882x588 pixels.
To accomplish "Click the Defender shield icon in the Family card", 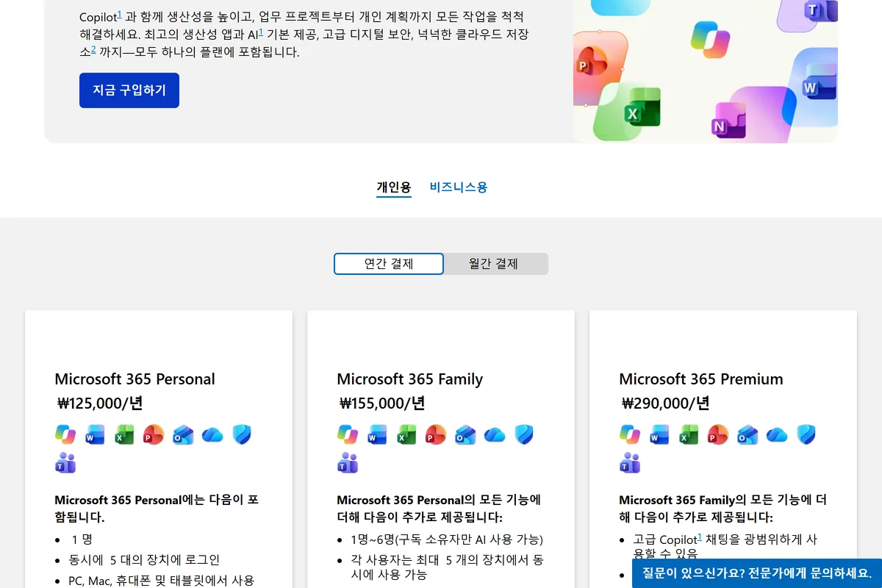I will [524, 434].
